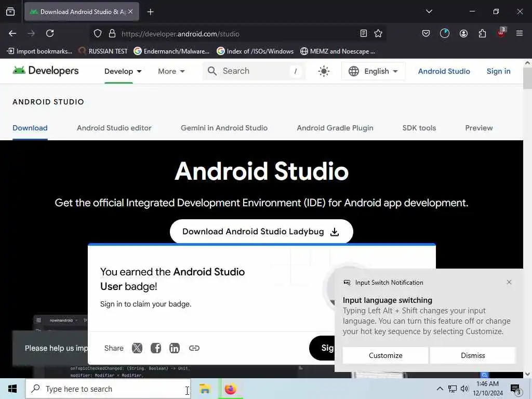Click page vertical scrollbar thumb
The height and width of the screenshot is (399, 532).
(527, 78)
